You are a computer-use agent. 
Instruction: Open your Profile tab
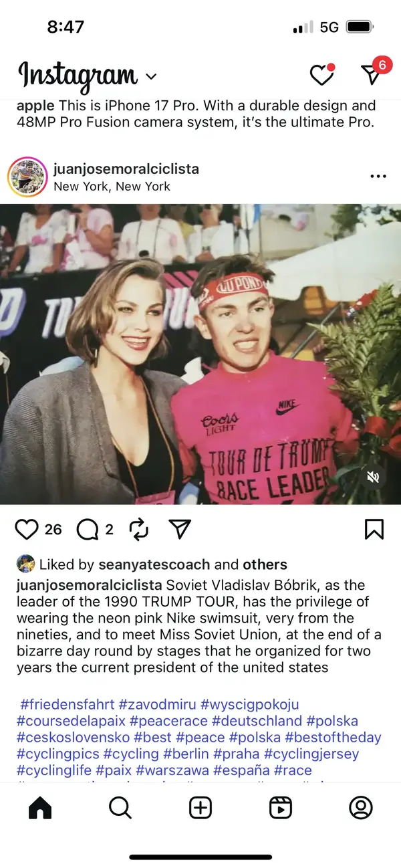coord(361,808)
